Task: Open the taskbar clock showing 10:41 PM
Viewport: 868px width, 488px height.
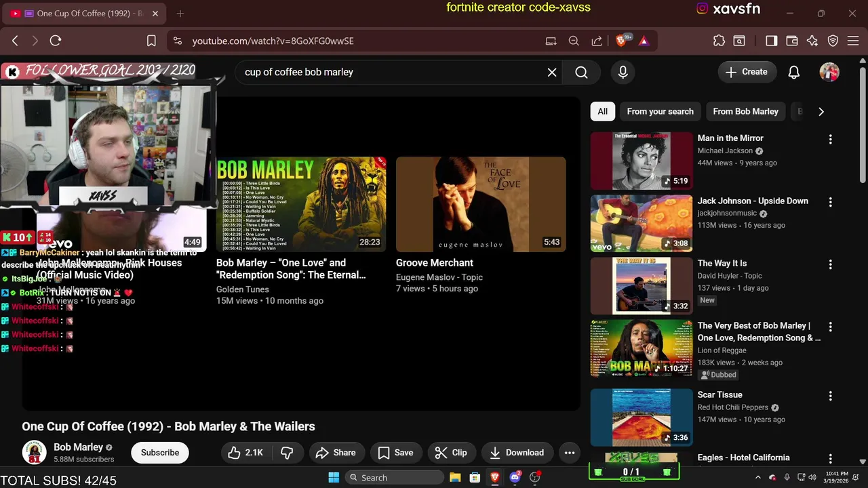Action: point(837,477)
